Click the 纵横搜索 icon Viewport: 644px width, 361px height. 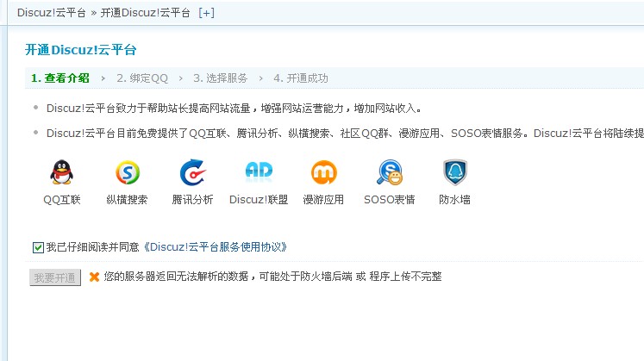128,172
